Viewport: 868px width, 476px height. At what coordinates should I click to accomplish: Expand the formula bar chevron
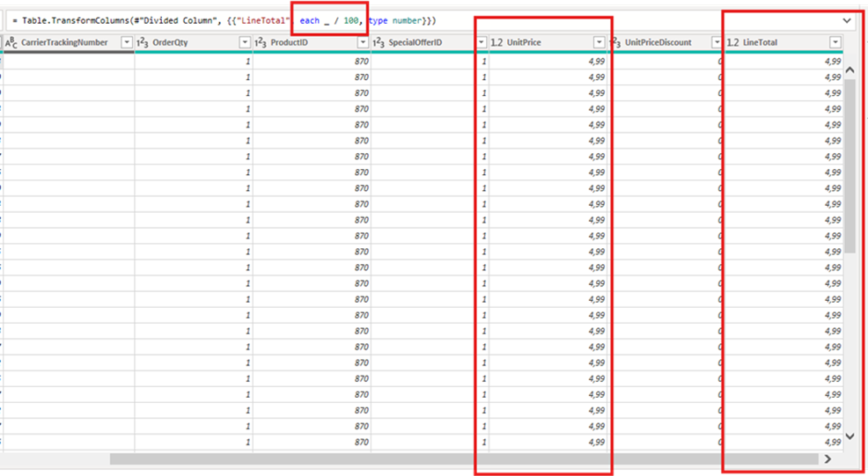click(x=847, y=21)
